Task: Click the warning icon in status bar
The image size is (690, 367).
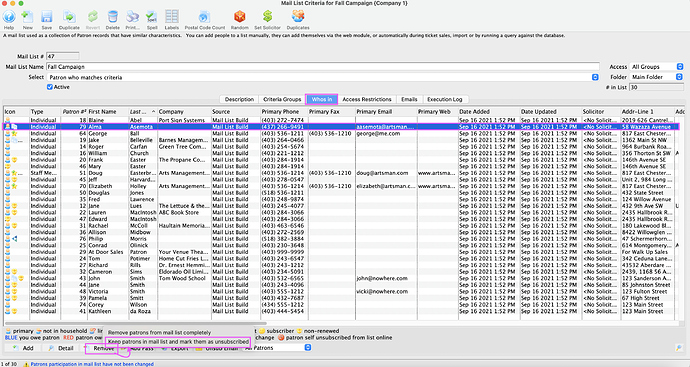Action: [x=26, y=364]
